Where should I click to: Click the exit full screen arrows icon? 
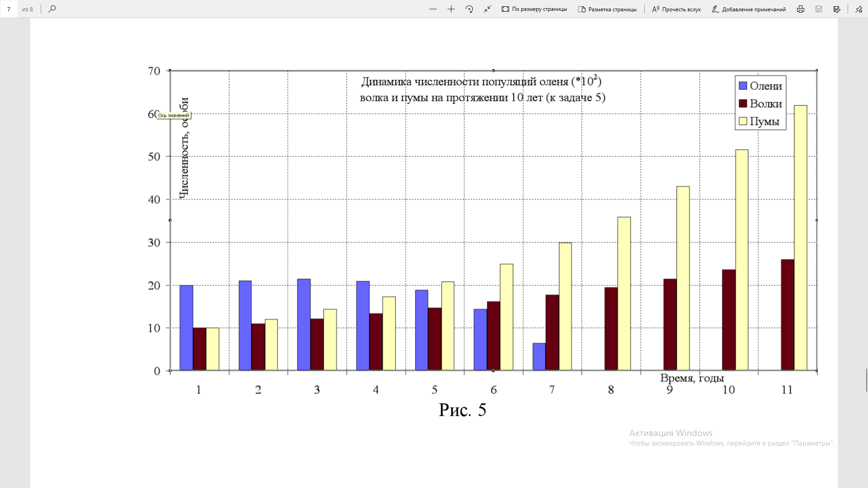[x=487, y=9]
